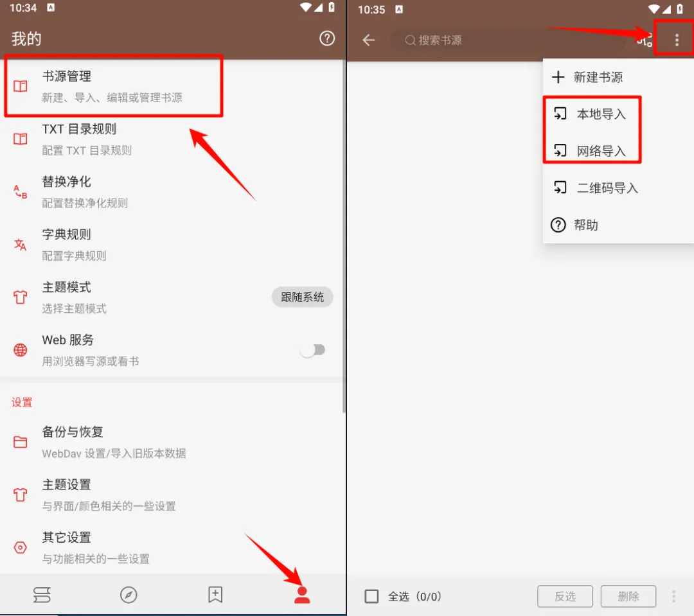Click the 反选 button

[565, 597]
